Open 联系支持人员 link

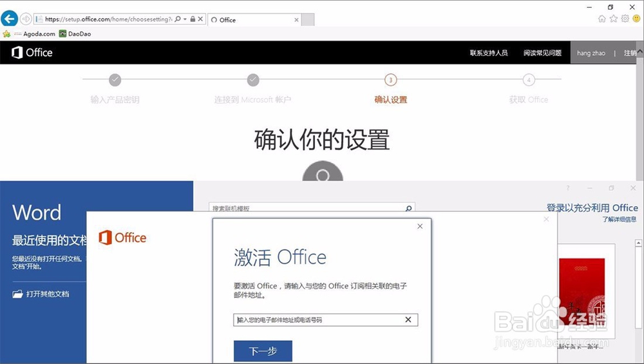[x=489, y=53]
